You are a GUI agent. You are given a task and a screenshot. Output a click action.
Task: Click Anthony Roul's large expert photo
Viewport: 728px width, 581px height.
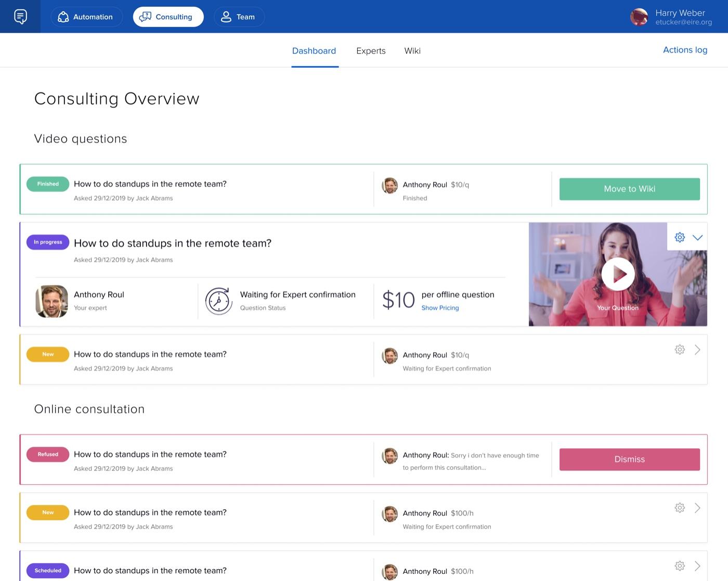click(x=51, y=301)
